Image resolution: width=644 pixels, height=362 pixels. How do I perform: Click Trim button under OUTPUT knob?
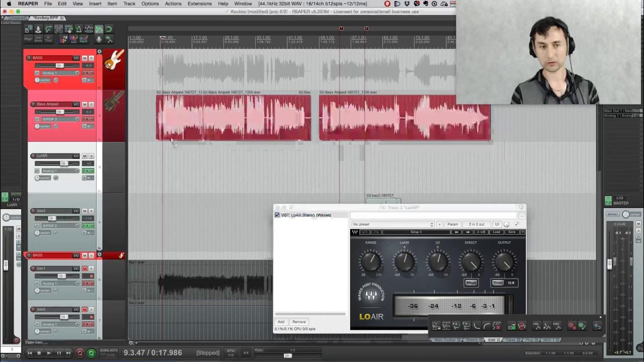point(498,283)
